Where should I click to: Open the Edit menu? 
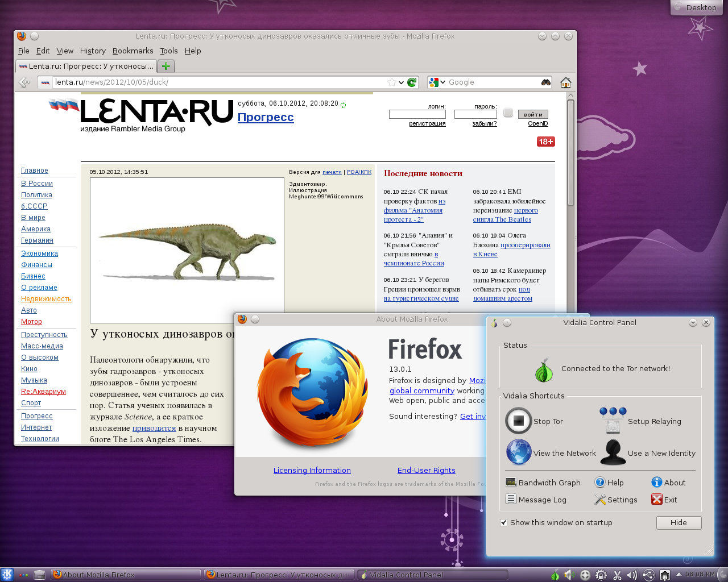pos(43,51)
